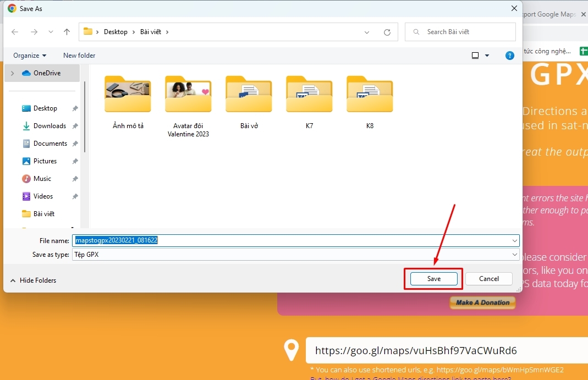The image size is (588, 380).
Task: Click the Cancel button
Action: pos(488,279)
